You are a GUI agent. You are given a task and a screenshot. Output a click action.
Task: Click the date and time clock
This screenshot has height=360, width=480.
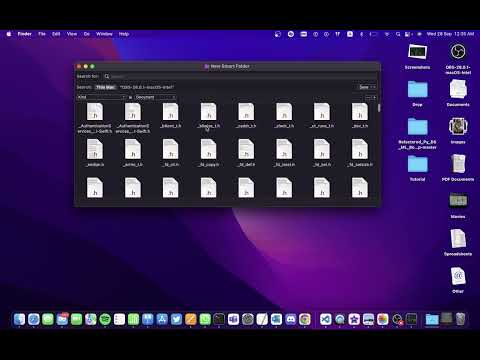tap(450, 34)
